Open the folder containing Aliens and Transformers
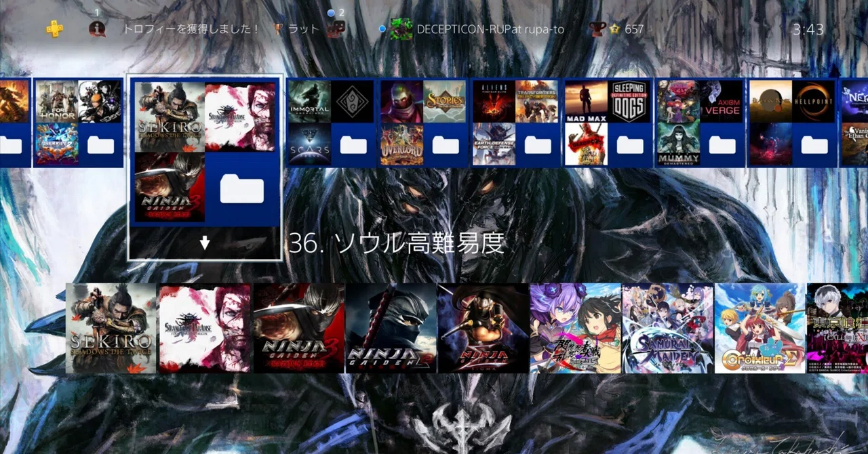This screenshot has width=868, height=454. click(515, 123)
